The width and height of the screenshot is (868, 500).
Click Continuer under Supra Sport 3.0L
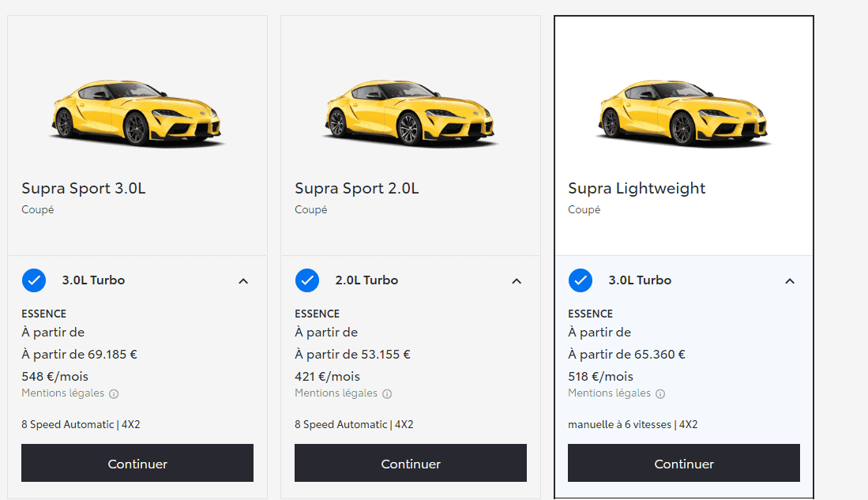[x=137, y=463]
